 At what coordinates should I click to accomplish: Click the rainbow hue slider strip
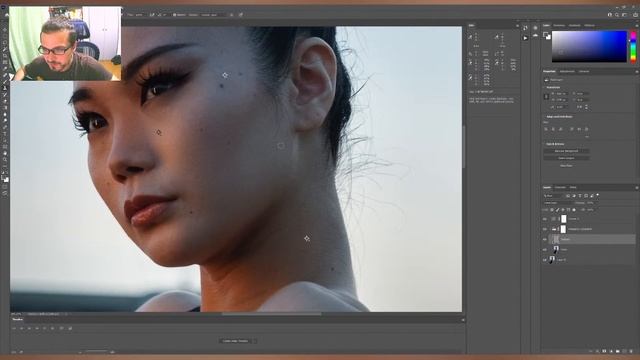point(633,47)
